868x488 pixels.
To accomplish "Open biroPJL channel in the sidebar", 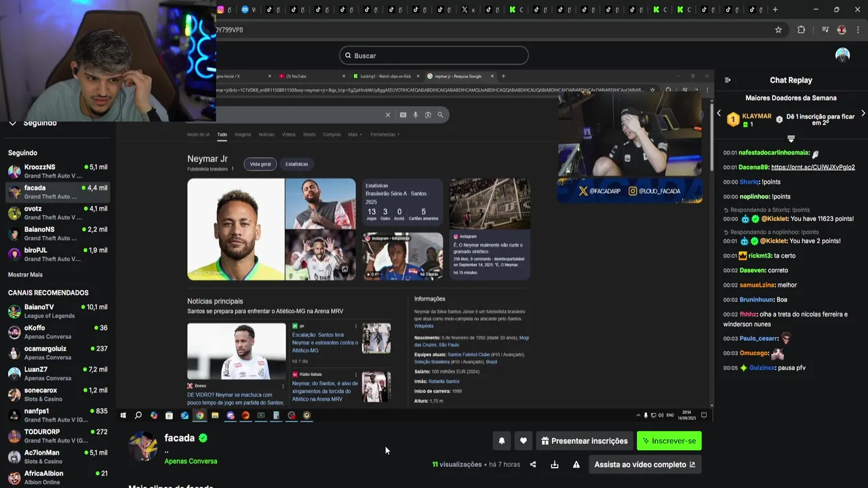I will point(58,254).
